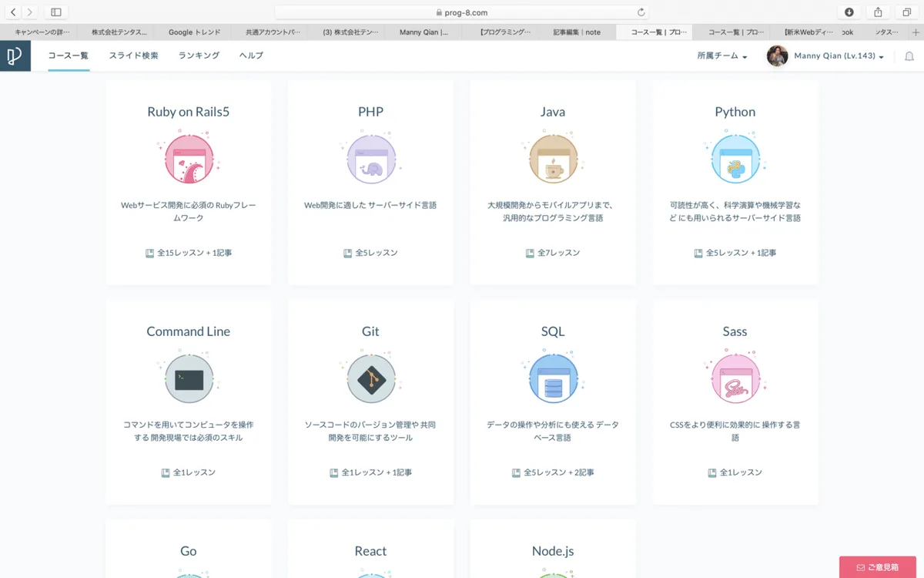Screen dimensions: 924x578
Task: Switch to Manny Qian browser tab
Action: pyautogui.click(x=423, y=32)
